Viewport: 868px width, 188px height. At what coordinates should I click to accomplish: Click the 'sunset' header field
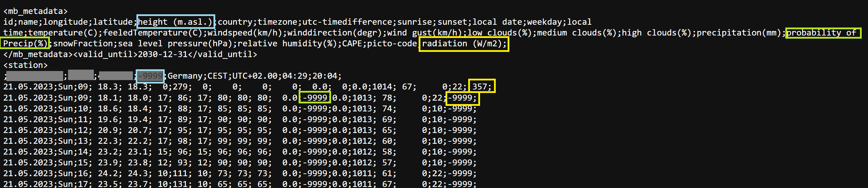pyautogui.click(x=452, y=22)
